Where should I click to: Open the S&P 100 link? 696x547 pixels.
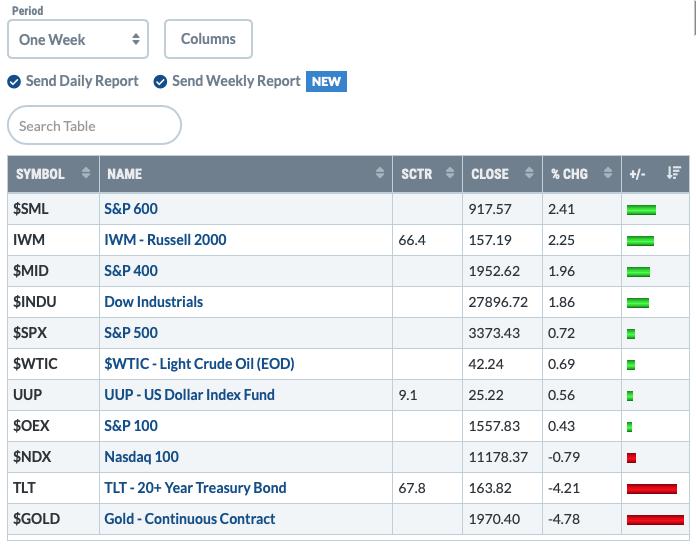click(131, 426)
